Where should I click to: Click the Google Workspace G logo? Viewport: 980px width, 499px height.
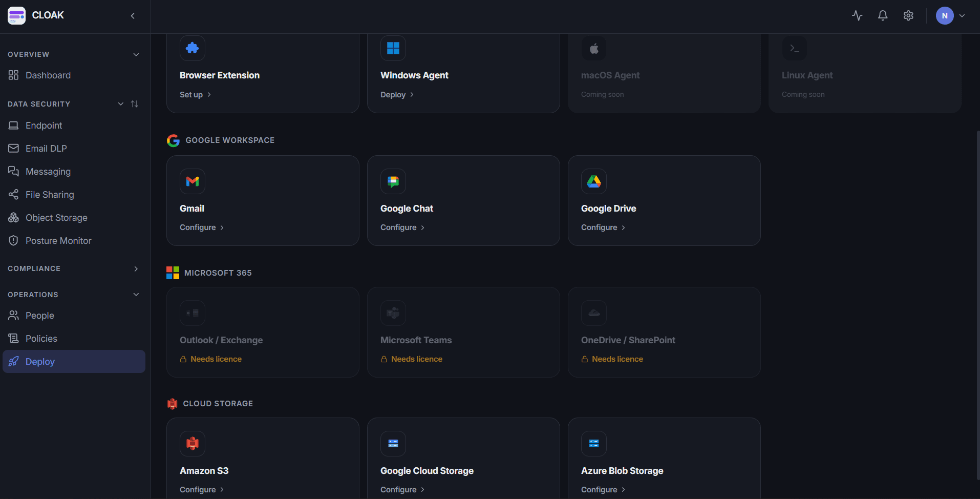[x=173, y=140]
